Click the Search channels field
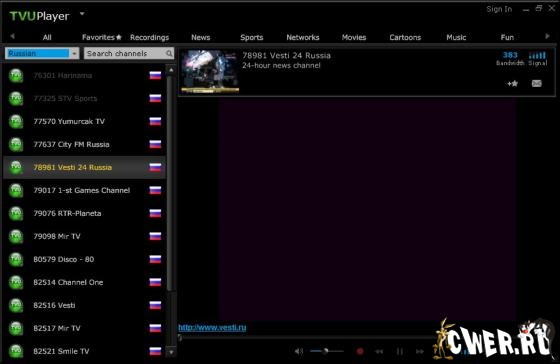This screenshot has width=560, height=364. (125, 54)
